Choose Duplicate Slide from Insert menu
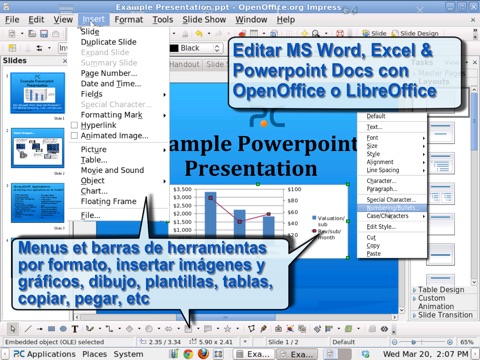The width and height of the screenshot is (480, 360). [x=109, y=42]
